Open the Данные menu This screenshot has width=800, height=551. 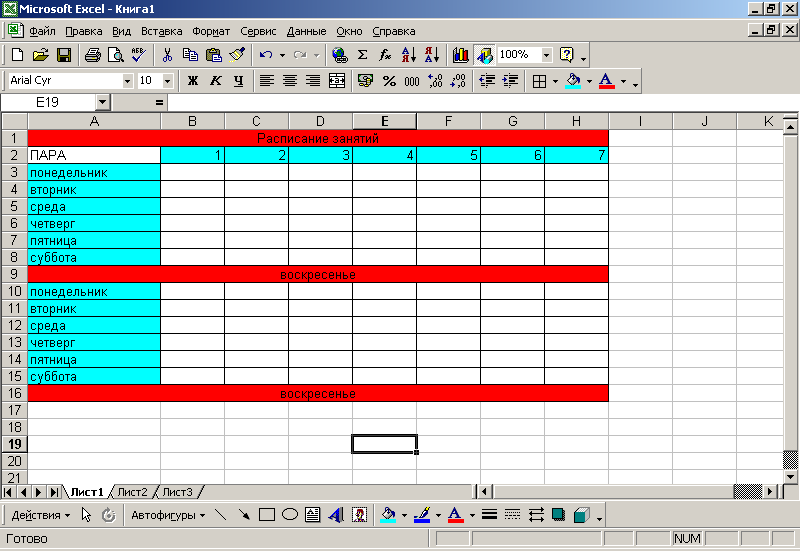(x=306, y=31)
